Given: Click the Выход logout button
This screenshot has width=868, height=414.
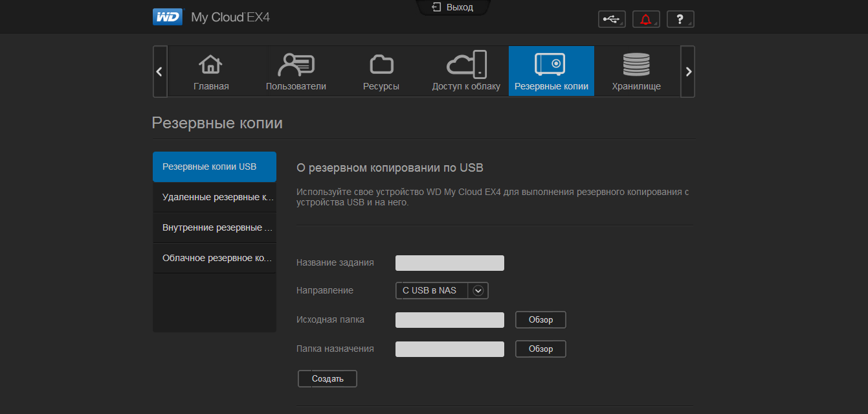Looking at the screenshot, I should (452, 8).
